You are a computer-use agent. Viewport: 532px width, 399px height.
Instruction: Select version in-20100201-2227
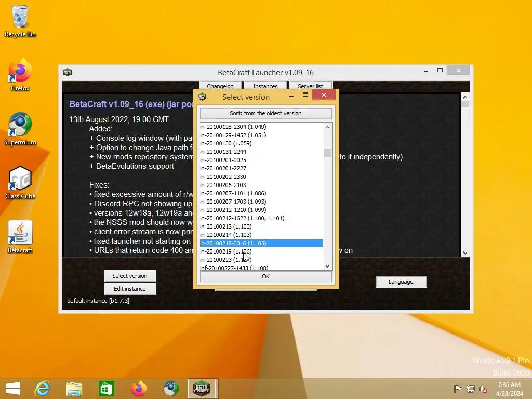click(x=261, y=168)
